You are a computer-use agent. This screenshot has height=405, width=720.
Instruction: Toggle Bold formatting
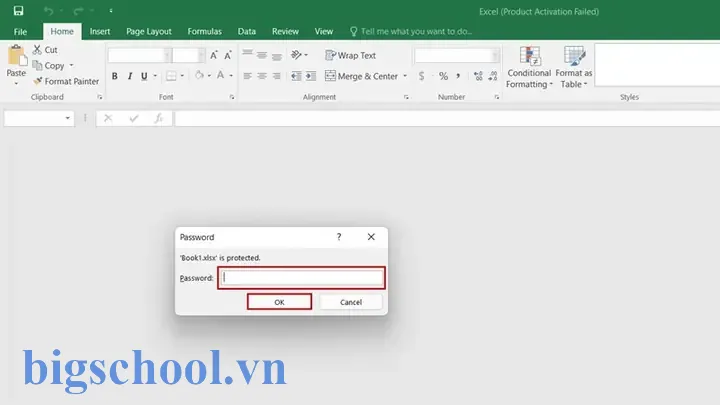(x=115, y=76)
